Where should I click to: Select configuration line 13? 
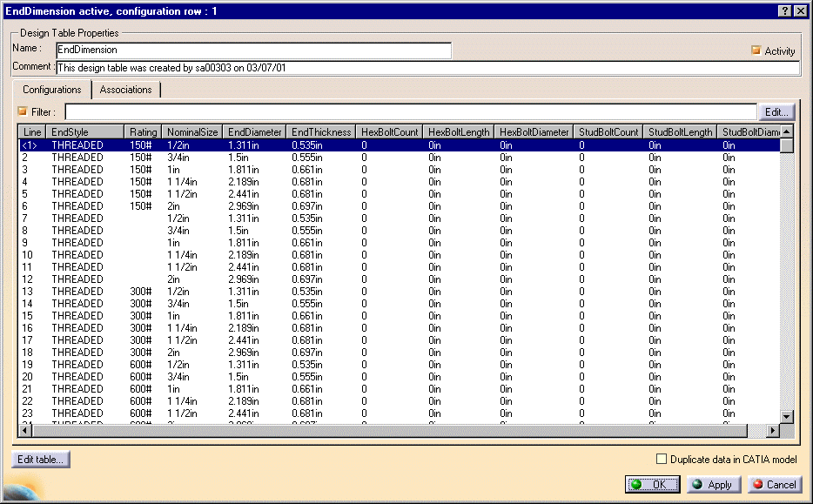(x=400, y=292)
